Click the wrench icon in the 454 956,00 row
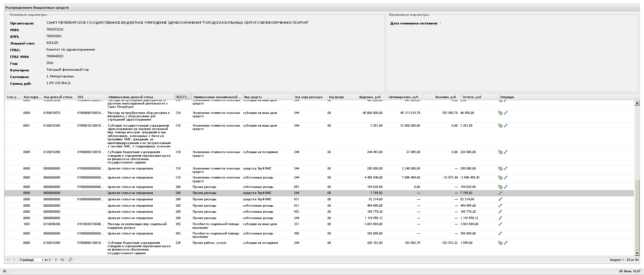The width and height of the screenshot is (644, 275). tap(500, 206)
